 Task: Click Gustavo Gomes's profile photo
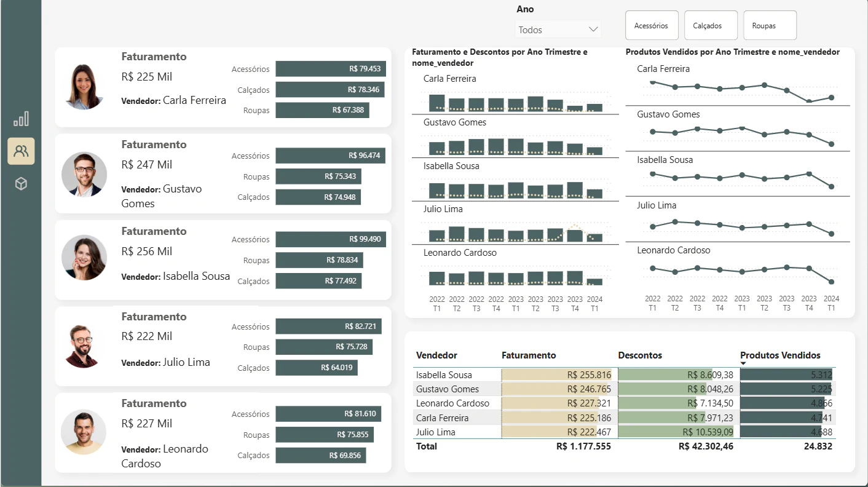[84, 175]
